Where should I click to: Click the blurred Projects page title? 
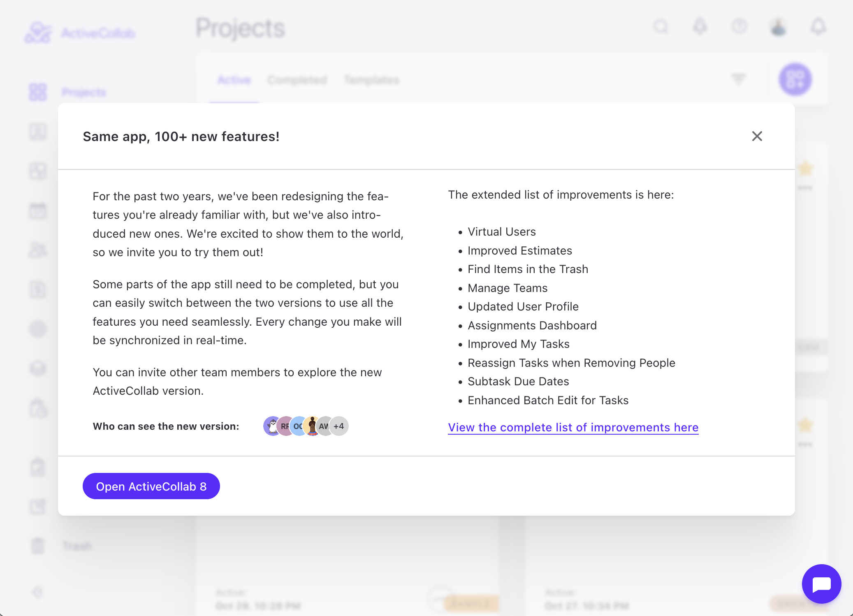click(x=240, y=28)
